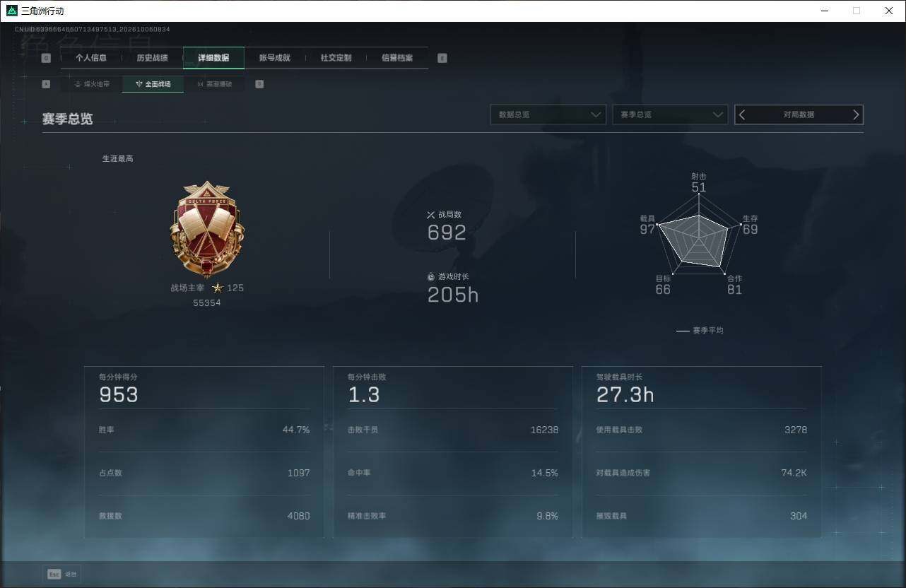This screenshot has height=588, width=906.
Task: Click the clock icon next to 游戏时长
Action: 431,276
